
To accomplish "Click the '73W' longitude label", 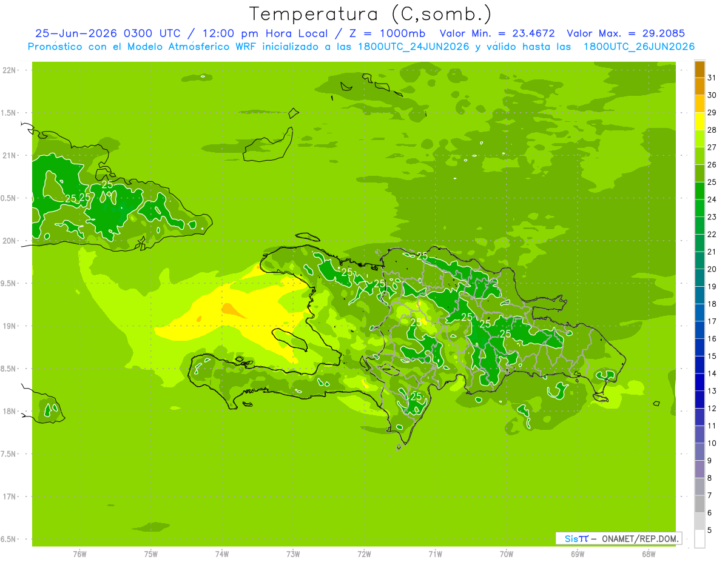I will tap(293, 554).
